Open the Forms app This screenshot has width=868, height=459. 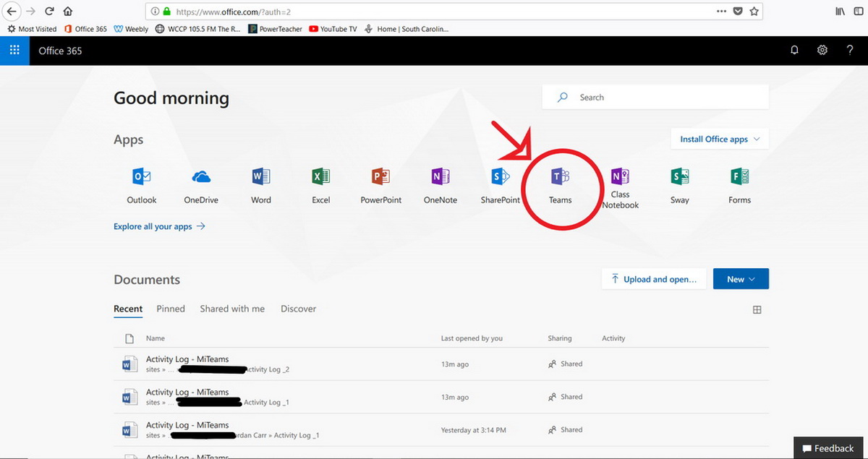739,186
